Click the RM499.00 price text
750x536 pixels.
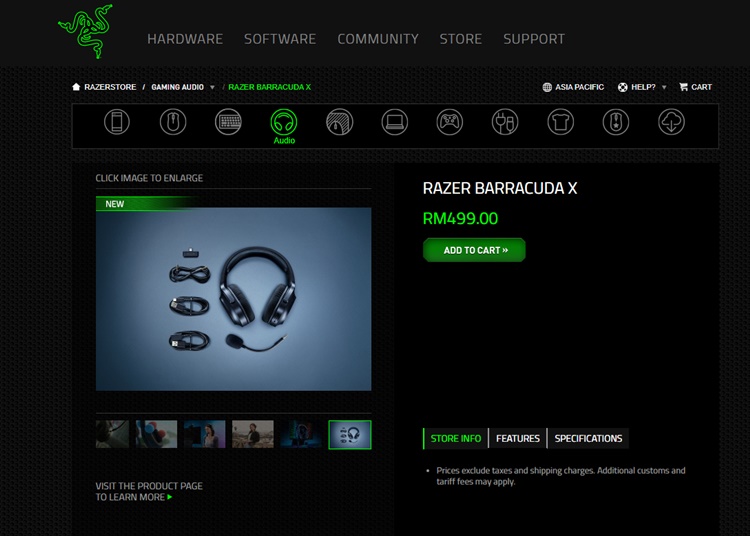point(460,219)
